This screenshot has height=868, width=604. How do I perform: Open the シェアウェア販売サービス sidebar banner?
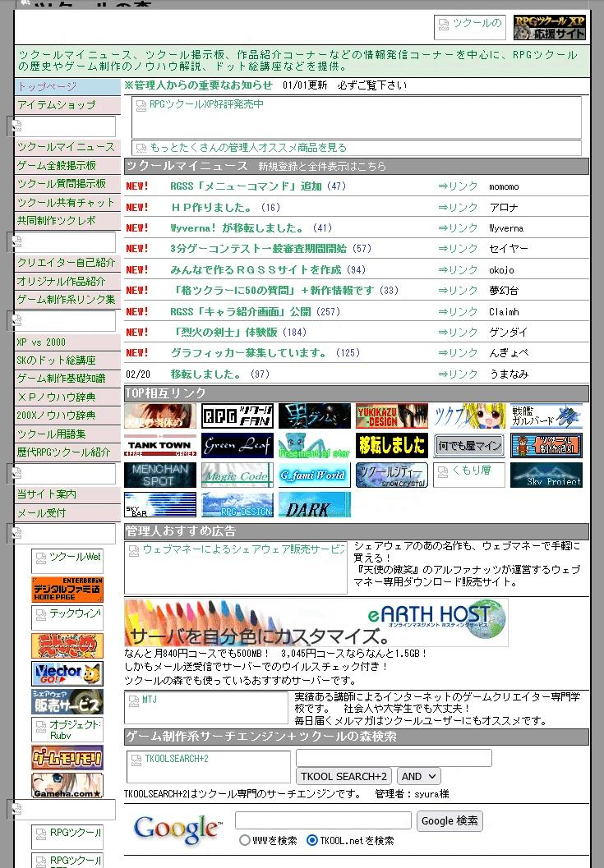pyautogui.click(x=67, y=701)
